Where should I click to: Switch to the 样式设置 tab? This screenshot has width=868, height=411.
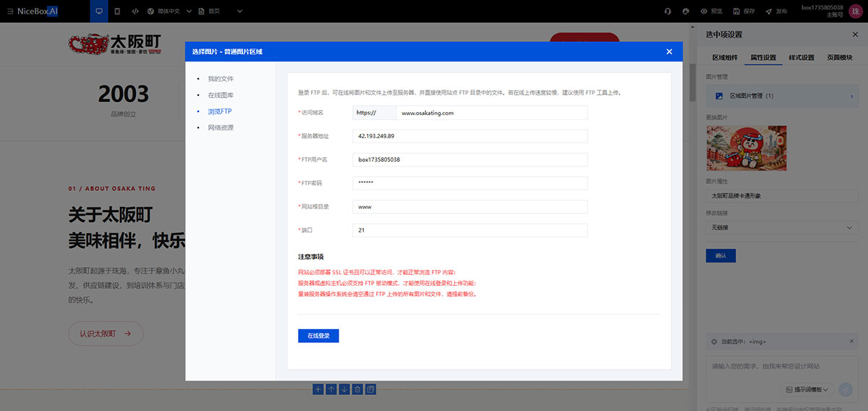tap(801, 58)
